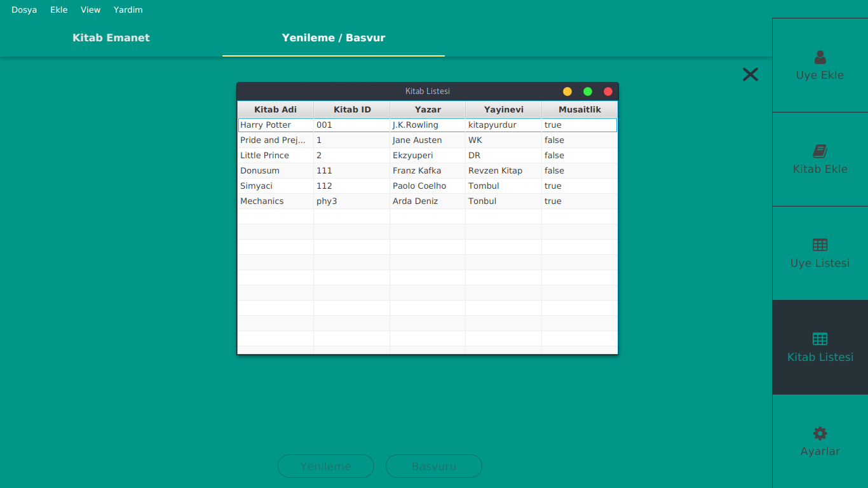Image resolution: width=868 pixels, height=488 pixels.
Task: Open the Yardim menu
Action: [128, 10]
